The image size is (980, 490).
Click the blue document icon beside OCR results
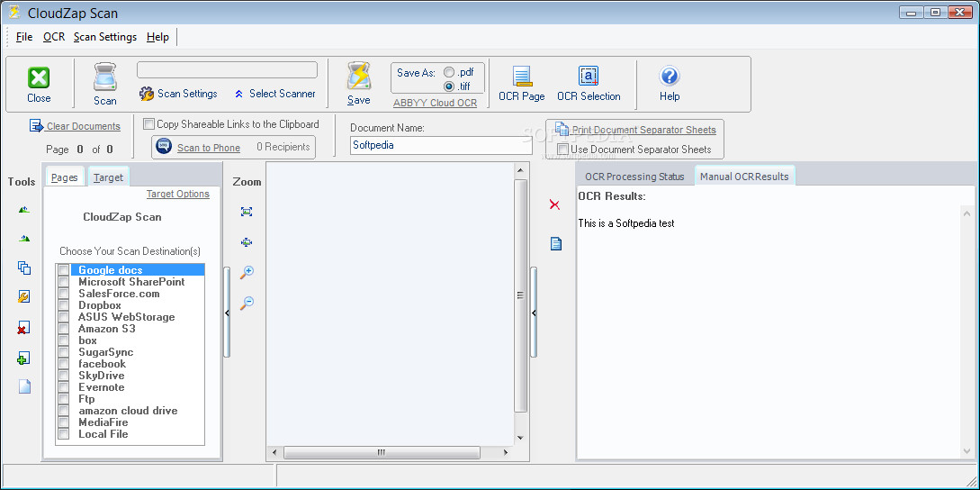click(555, 243)
